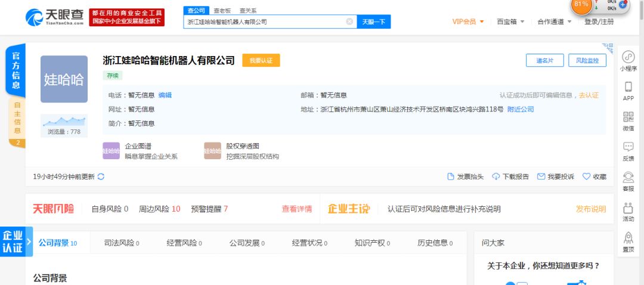Click 我要投诉 complaint option
Screen dimensions: 644x285
pos(556,176)
